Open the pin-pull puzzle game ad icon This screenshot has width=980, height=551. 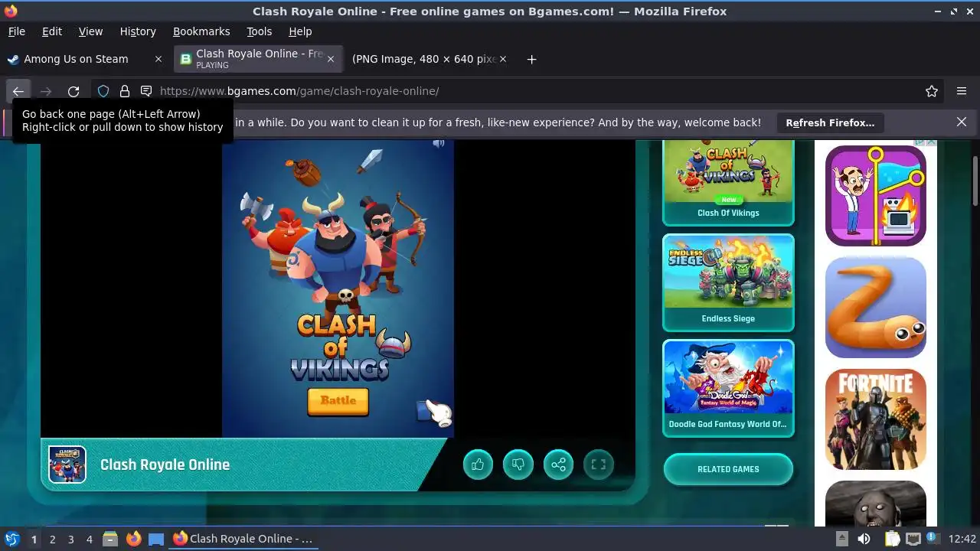pos(876,195)
